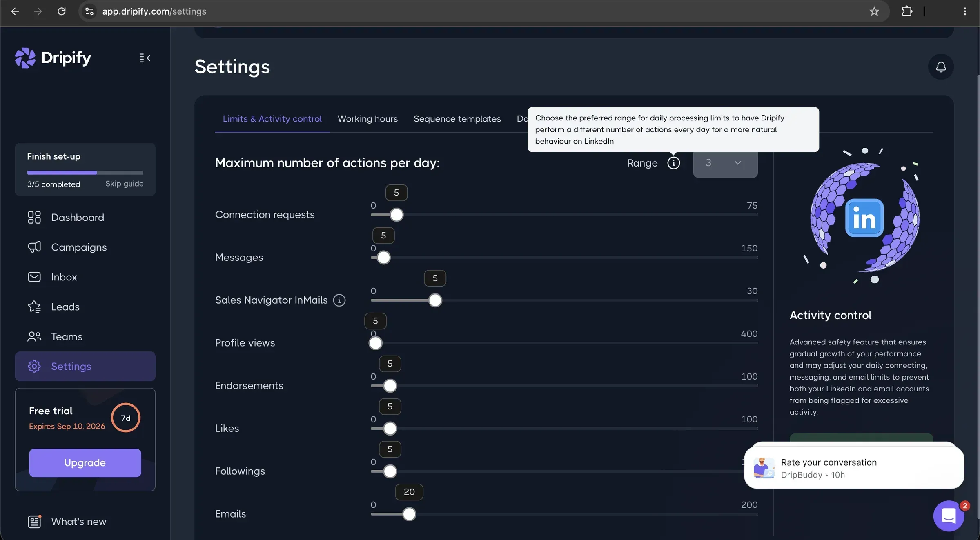Click the Followings slider handle
The width and height of the screenshot is (980, 540).
(x=390, y=471)
